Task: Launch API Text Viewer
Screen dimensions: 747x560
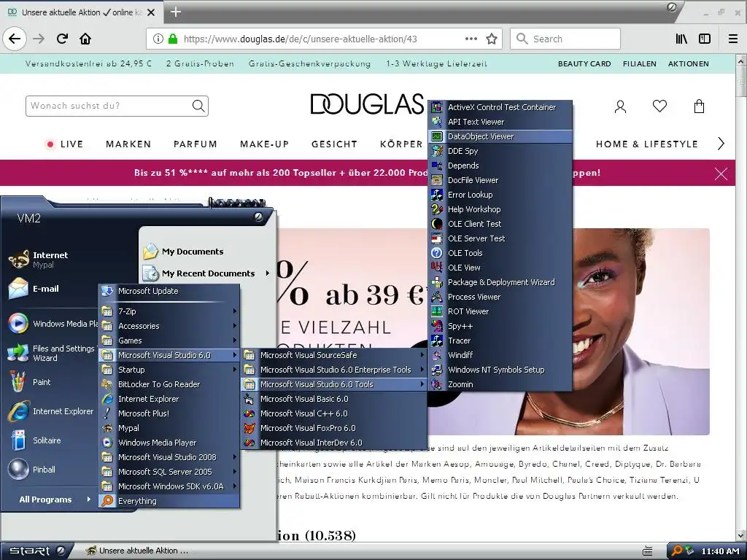Action: (500, 122)
